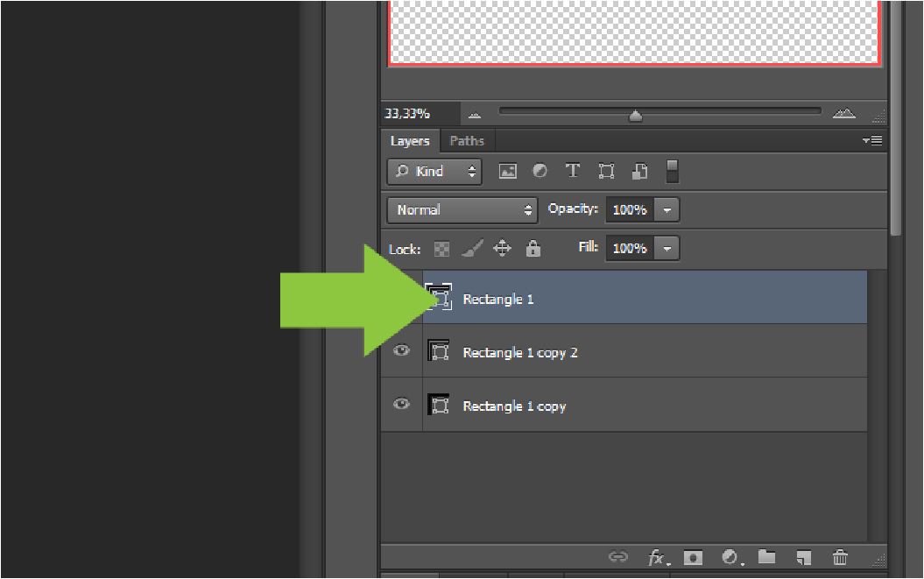924x579 pixels.
Task: Filter layers by smart object icon
Action: tap(639, 172)
